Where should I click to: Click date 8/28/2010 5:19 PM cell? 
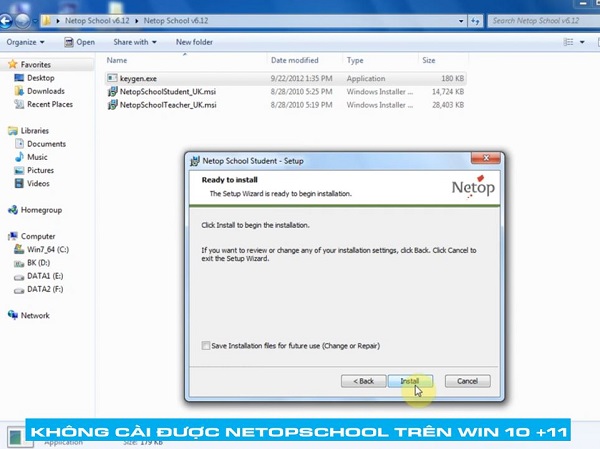pos(301,104)
